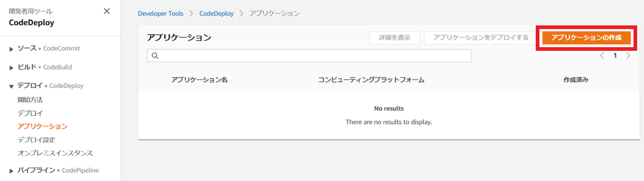Image resolution: width=644 pixels, height=181 pixels.
Task: Click the アプリケーション breadcrumb text
Action: click(275, 14)
